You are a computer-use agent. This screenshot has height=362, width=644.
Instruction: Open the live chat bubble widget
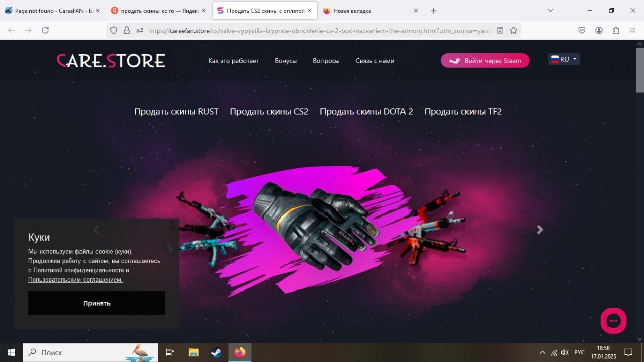pyautogui.click(x=613, y=321)
